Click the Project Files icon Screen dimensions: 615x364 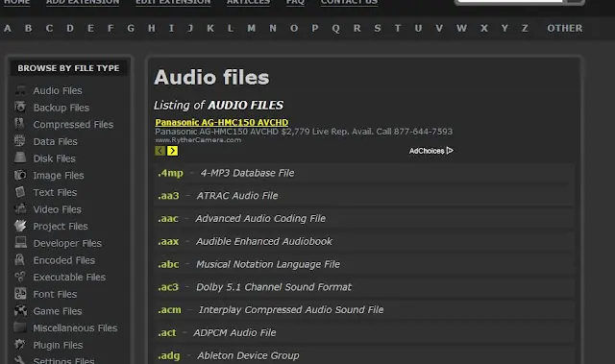(x=20, y=226)
